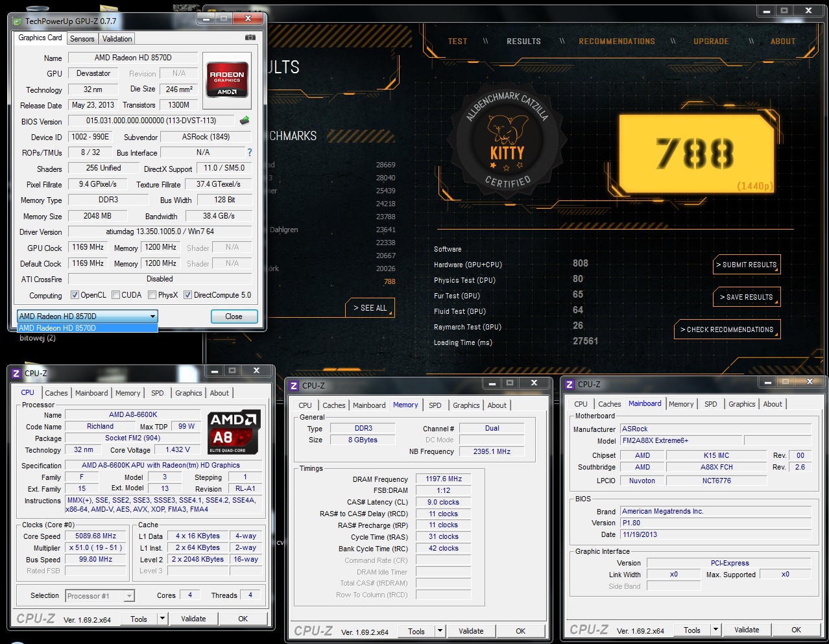This screenshot has width=829, height=644.
Task: Open Mainboard tab in CPU-Z Memory window
Action: 369,405
